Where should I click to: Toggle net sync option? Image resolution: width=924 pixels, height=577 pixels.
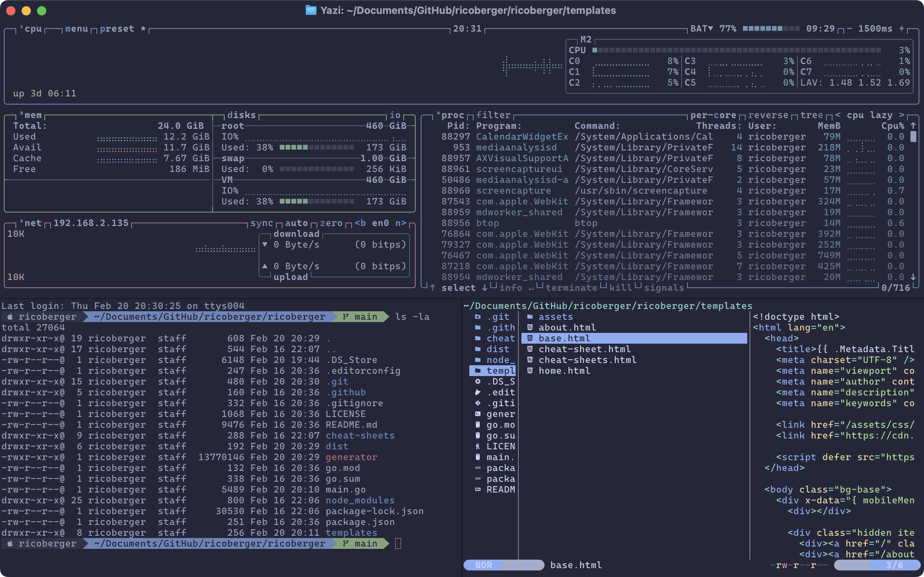262,223
